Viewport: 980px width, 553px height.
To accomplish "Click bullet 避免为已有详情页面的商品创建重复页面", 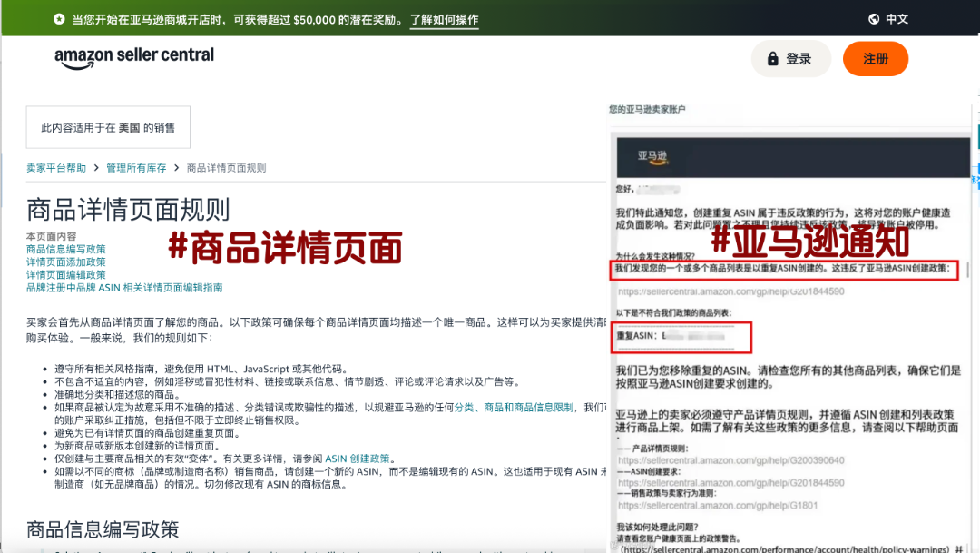I will (x=147, y=433).
